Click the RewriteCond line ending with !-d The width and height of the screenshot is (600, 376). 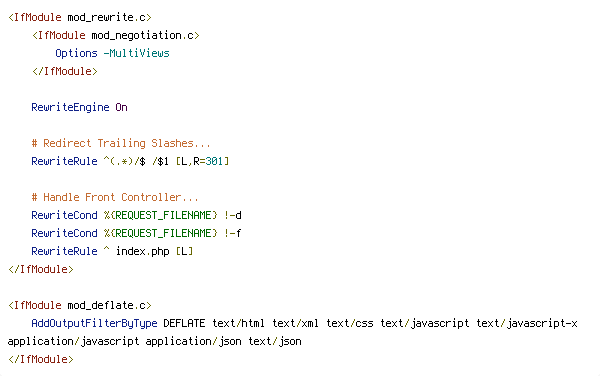136,215
